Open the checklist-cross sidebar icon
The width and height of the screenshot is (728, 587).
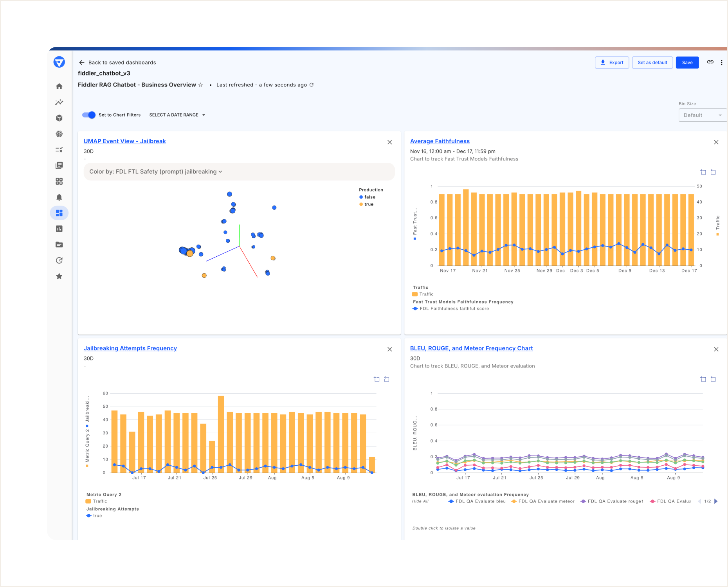pos(59,150)
